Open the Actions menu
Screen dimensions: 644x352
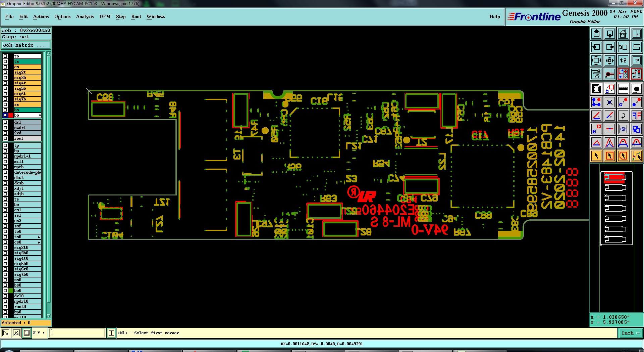(41, 16)
